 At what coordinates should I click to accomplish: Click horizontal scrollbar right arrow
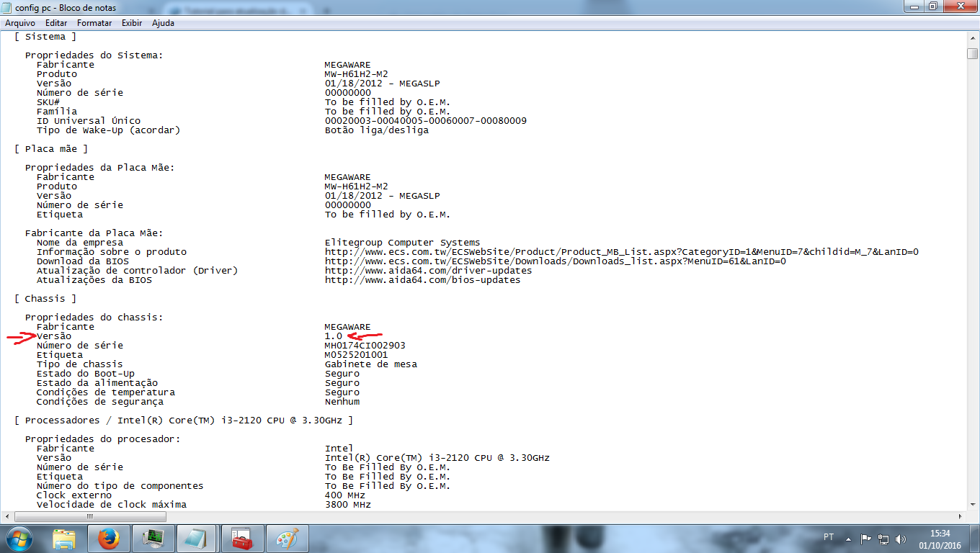[960, 516]
